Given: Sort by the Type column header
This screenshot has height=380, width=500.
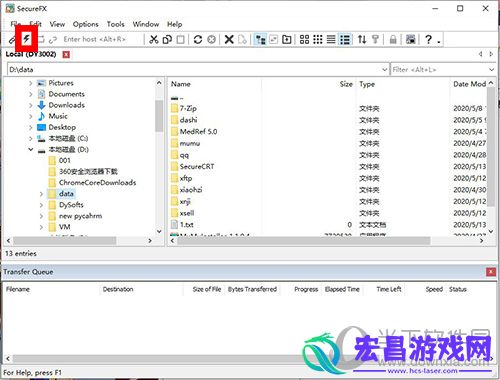Looking at the screenshot, I should [402, 84].
